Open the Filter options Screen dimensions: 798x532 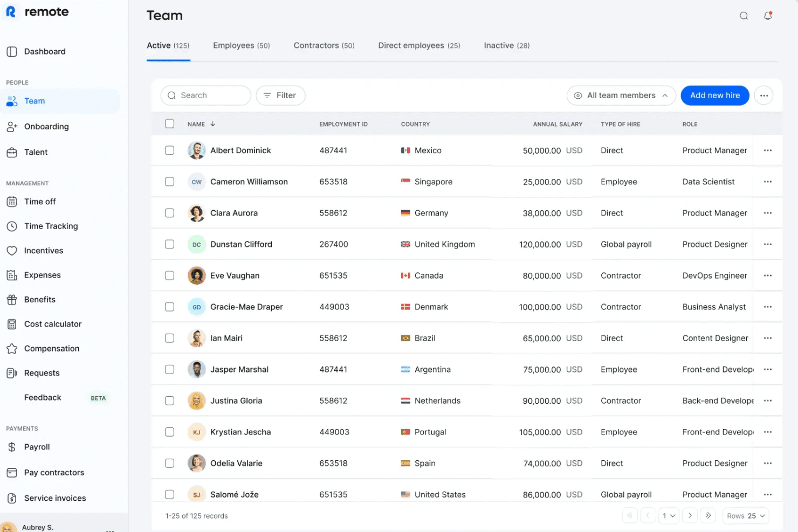click(x=280, y=95)
